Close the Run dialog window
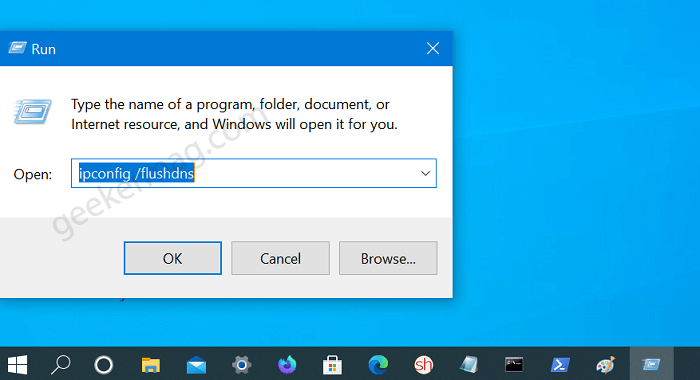The width and height of the screenshot is (700, 380). tap(433, 48)
